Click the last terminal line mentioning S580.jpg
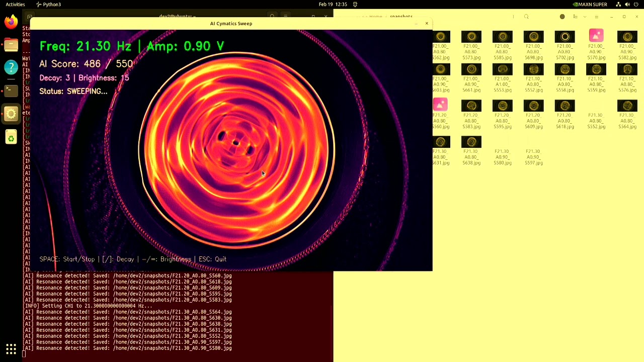The image size is (644, 362). click(127, 348)
